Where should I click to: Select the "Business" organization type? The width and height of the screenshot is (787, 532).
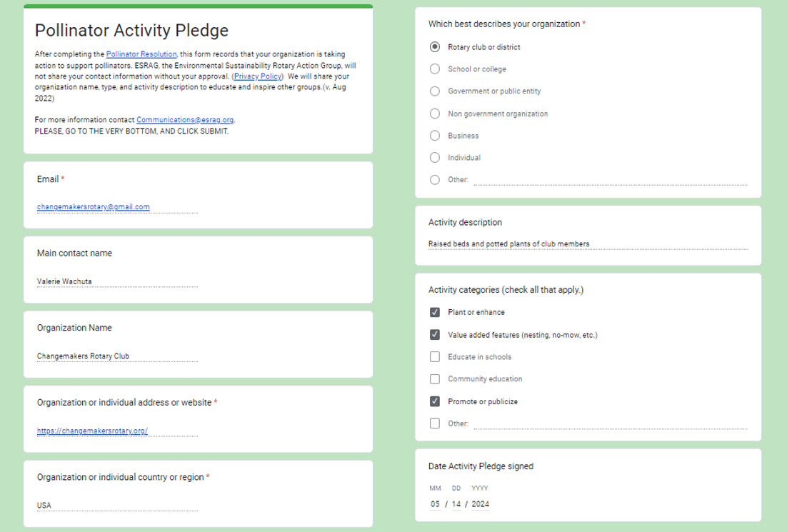tap(434, 135)
